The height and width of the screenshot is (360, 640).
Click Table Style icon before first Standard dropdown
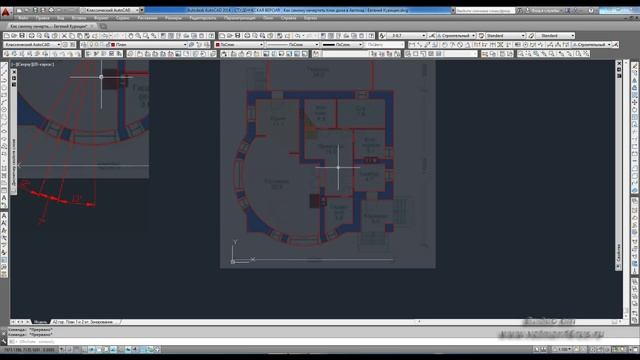(481, 36)
